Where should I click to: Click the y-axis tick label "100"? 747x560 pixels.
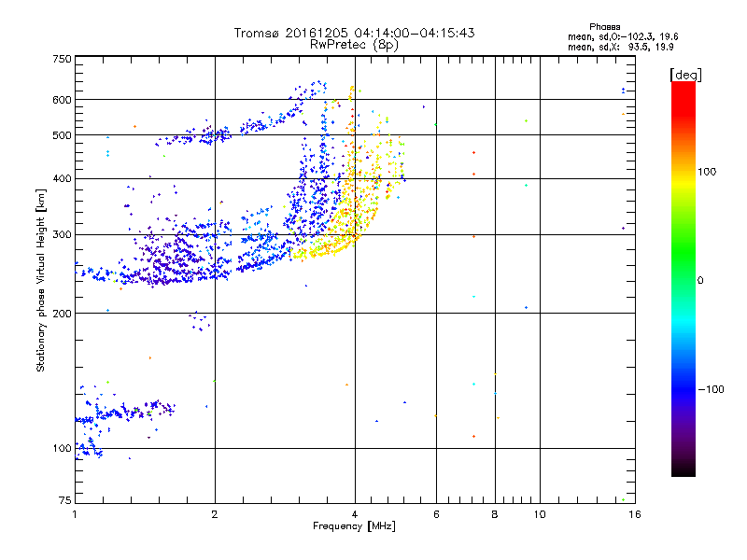[x=62, y=449]
